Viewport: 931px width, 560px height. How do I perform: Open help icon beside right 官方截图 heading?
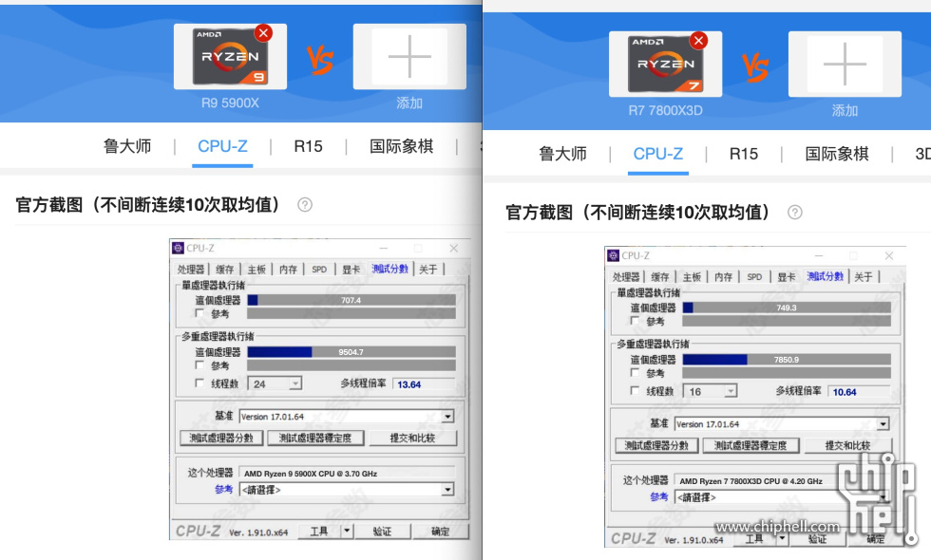pyautogui.click(x=794, y=213)
